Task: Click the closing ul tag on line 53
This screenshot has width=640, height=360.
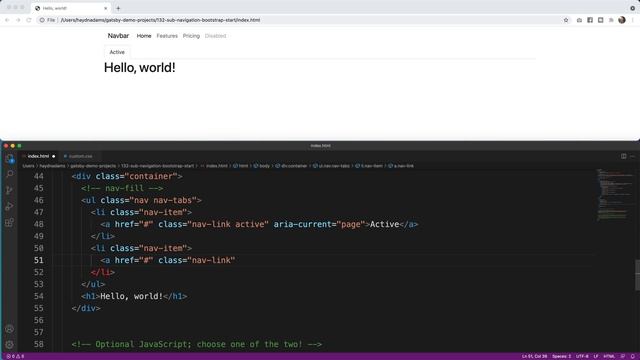Action: pos(93,284)
